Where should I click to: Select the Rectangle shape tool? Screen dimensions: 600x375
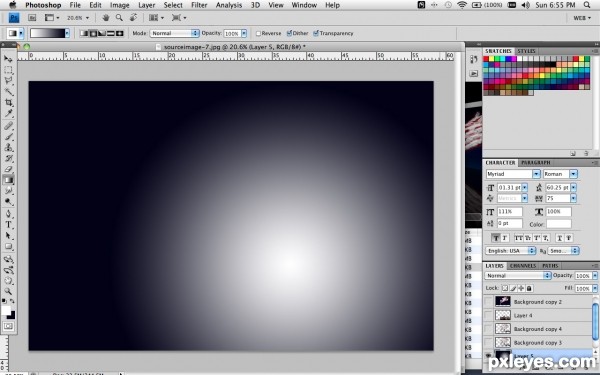(x=8, y=247)
